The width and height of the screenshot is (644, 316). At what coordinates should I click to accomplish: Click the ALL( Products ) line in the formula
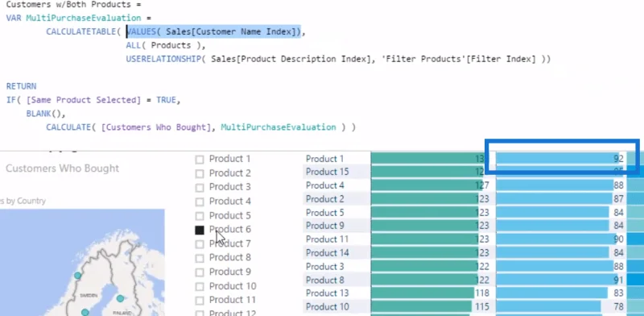tap(166, 45)
